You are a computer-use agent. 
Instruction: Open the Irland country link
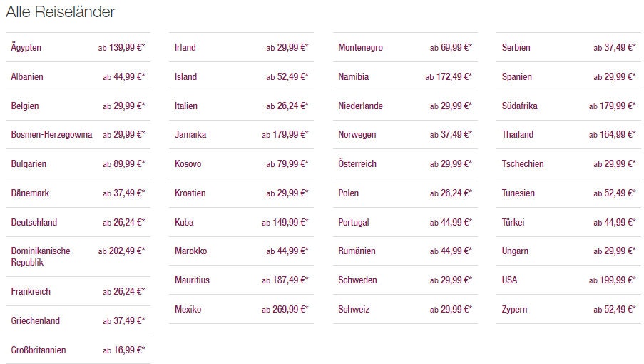pos(185,48)
